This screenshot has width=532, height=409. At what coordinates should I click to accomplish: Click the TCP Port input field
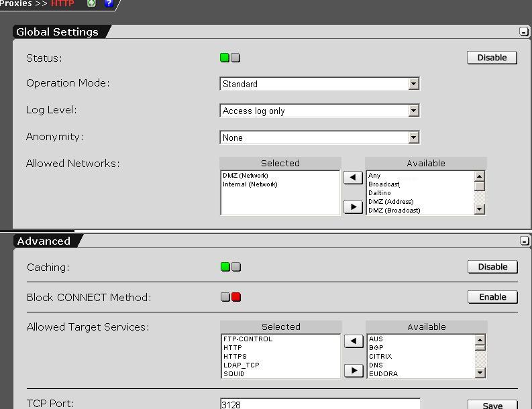click(x=320, y=404)
